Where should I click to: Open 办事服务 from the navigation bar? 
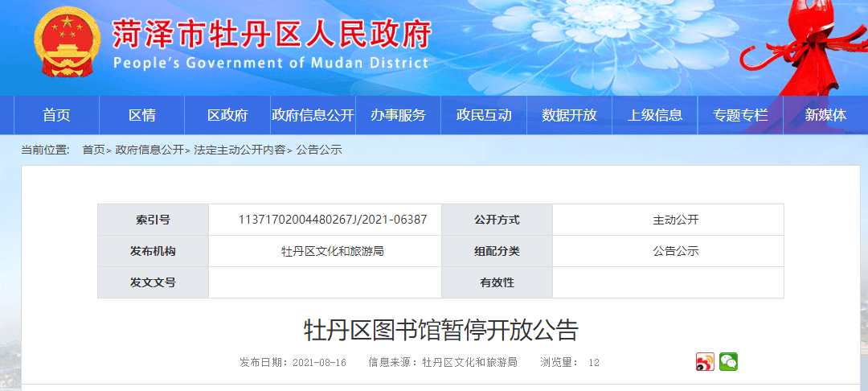coord(398,115)
